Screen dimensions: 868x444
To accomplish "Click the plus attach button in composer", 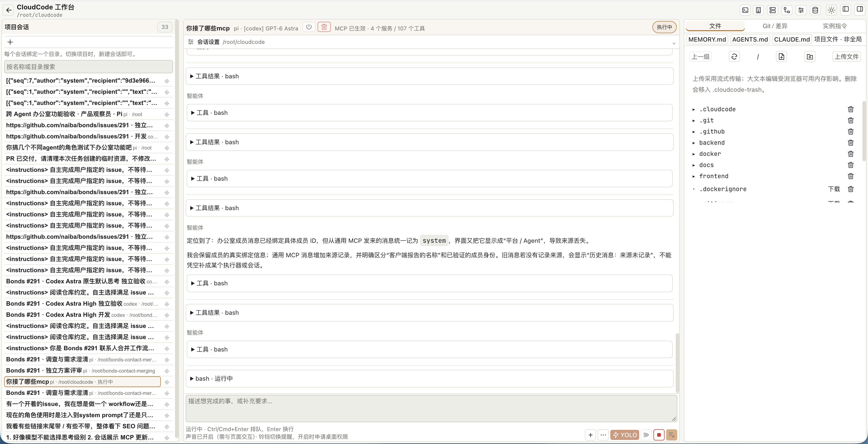I will tap(590, 435).
